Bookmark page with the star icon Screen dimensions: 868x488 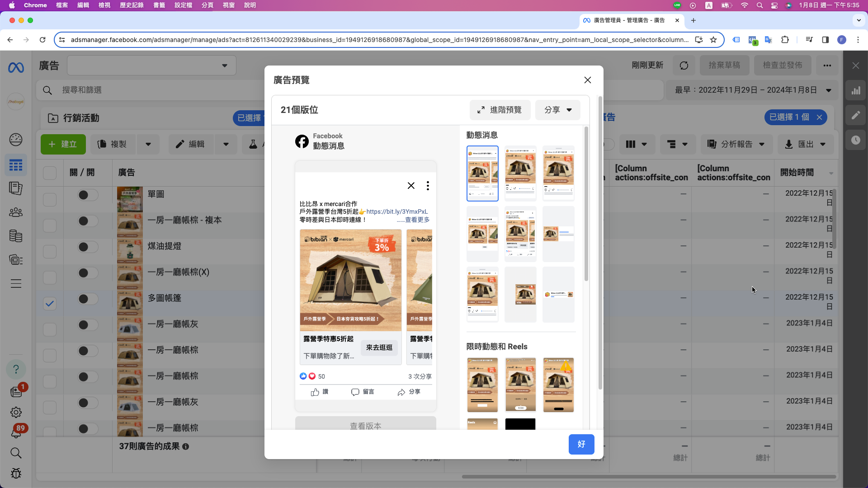[x=713, y=40]
